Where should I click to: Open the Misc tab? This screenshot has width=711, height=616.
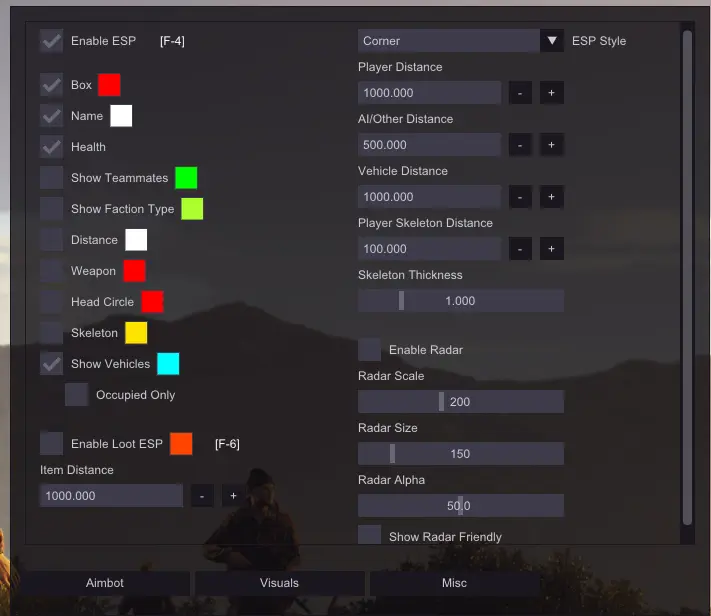453,583
